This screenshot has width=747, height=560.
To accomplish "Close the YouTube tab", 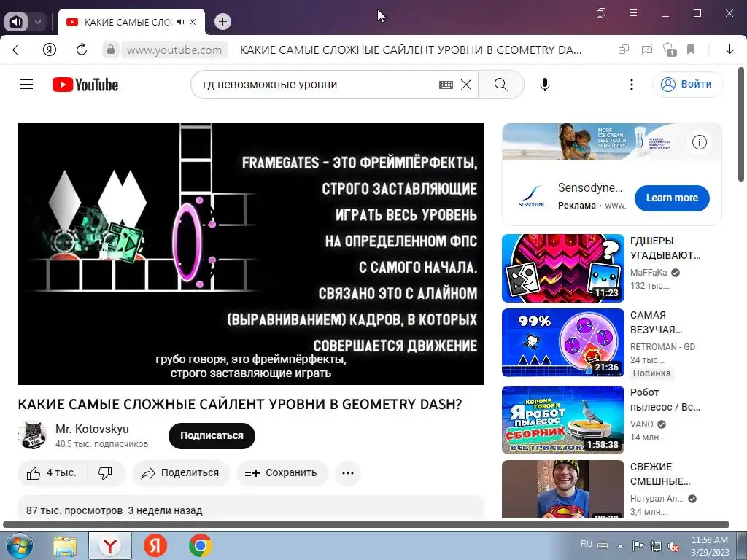I will [193, 22].
